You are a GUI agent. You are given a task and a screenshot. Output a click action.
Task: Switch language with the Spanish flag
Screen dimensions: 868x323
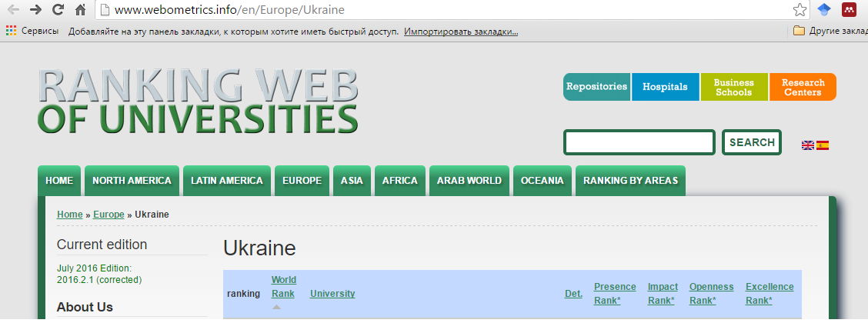click(x=823, y=145)
